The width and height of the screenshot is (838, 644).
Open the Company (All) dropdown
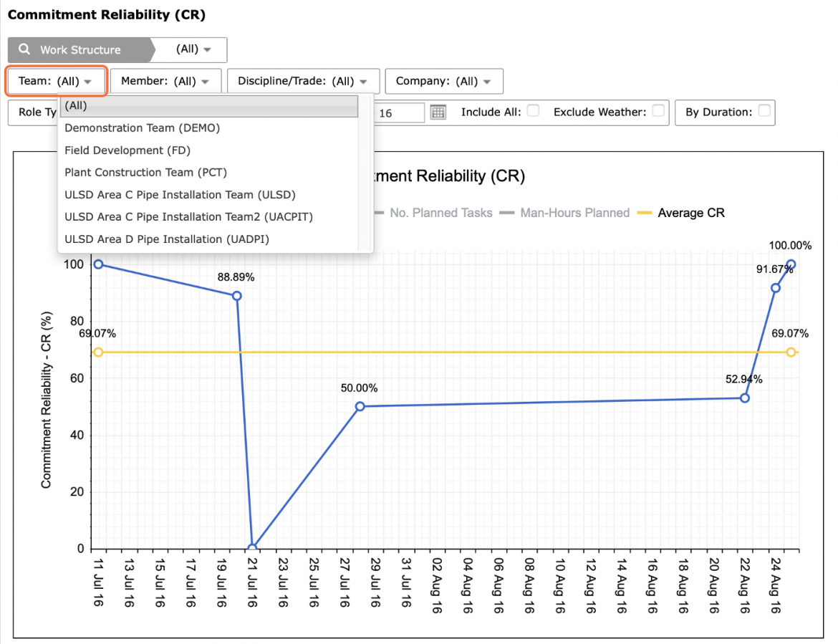point(443,81)
